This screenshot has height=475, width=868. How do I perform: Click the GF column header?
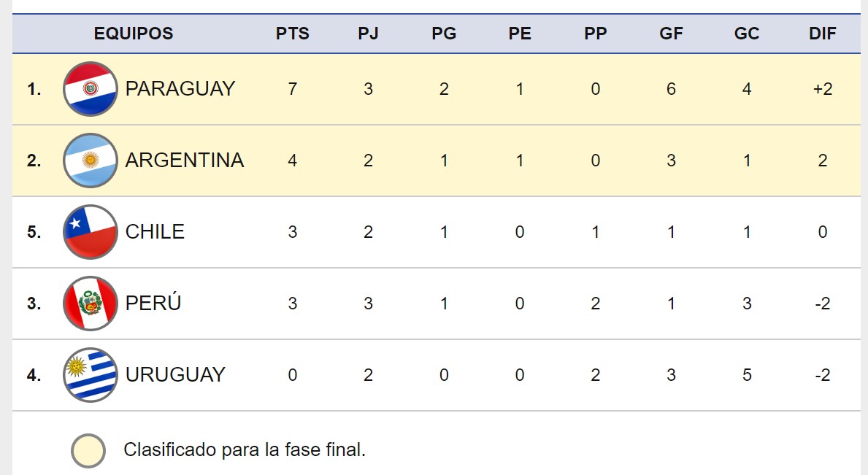(x=671, y=34)
